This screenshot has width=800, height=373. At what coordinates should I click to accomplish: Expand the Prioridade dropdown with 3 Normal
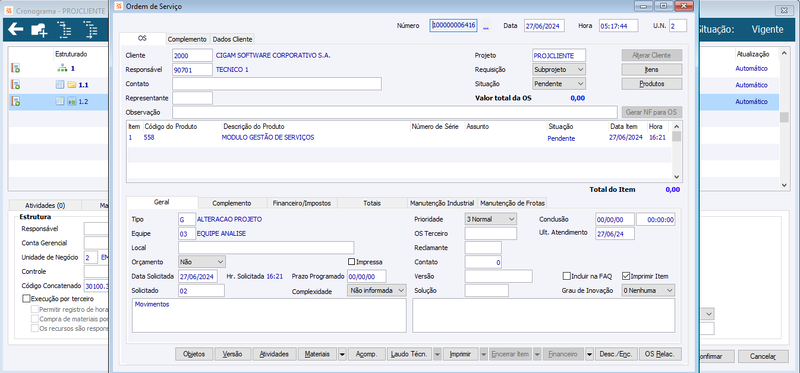(491, 219)
